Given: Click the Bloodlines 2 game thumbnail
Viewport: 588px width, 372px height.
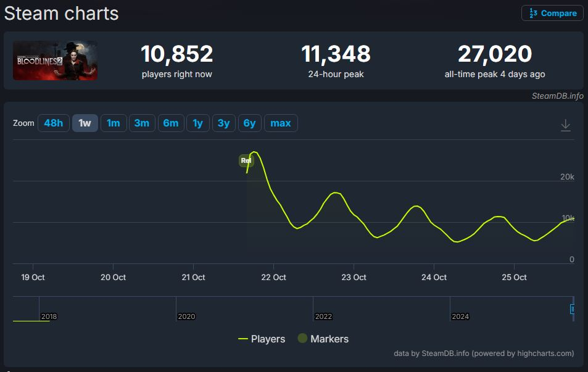Looking at the screenshot, I should [55, 60].
